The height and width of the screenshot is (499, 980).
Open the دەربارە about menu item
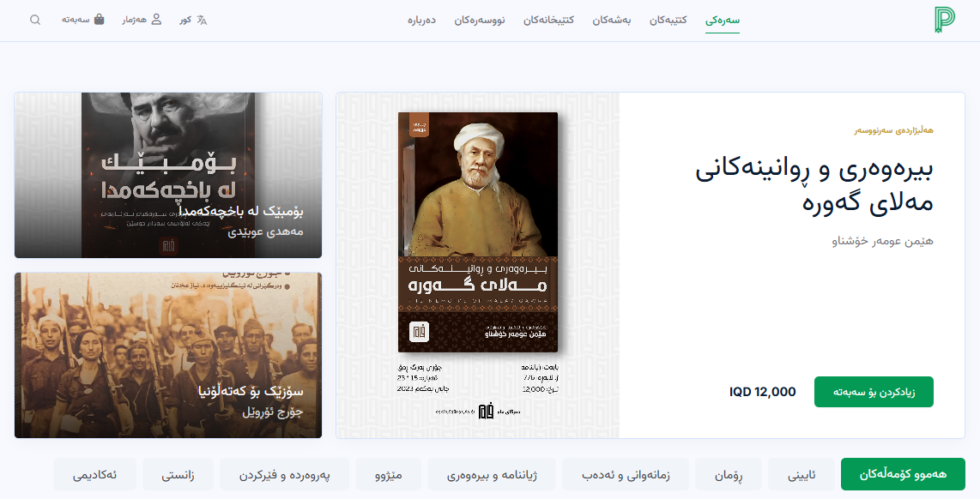[422, 20]
